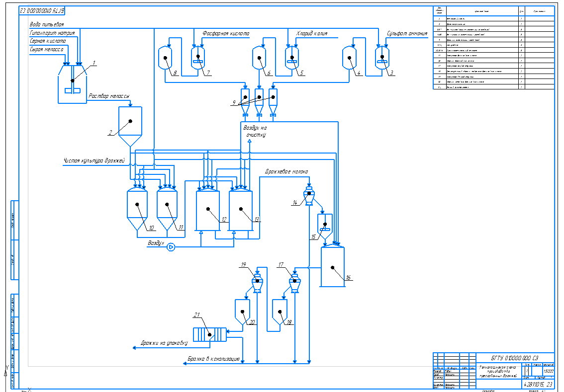Select collection hopper number 20

click(x=242, y=312)
